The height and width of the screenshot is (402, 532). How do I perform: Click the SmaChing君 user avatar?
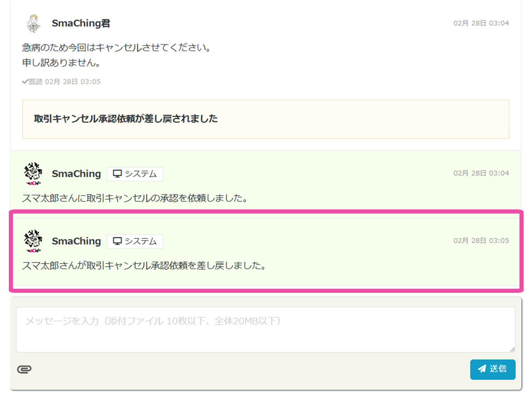[32, 24]
